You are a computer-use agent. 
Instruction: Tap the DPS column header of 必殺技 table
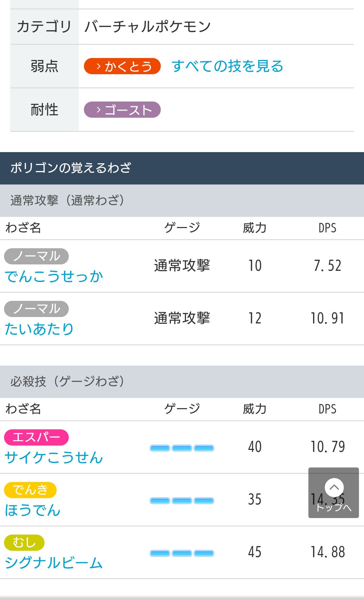[x=327, y=409]
